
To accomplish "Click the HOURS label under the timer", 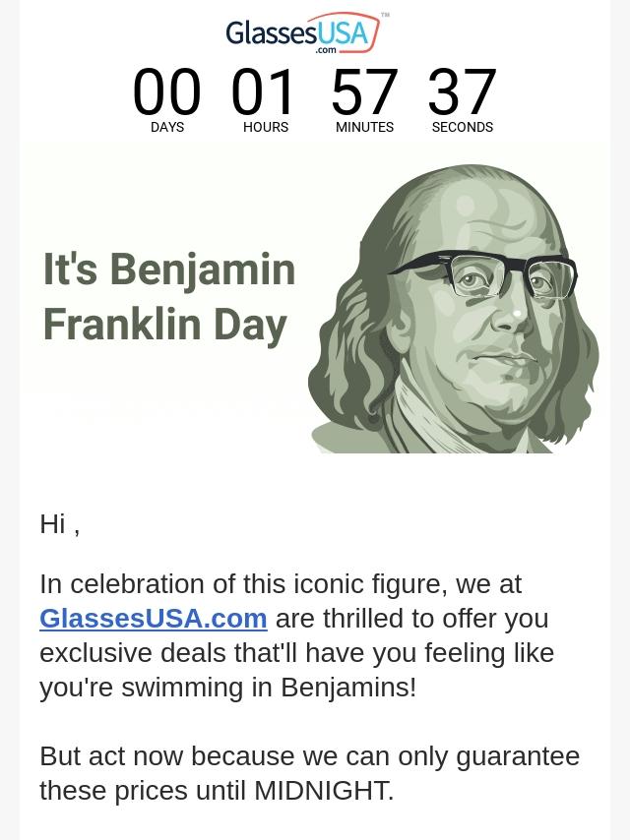I will tap(266, 127).
